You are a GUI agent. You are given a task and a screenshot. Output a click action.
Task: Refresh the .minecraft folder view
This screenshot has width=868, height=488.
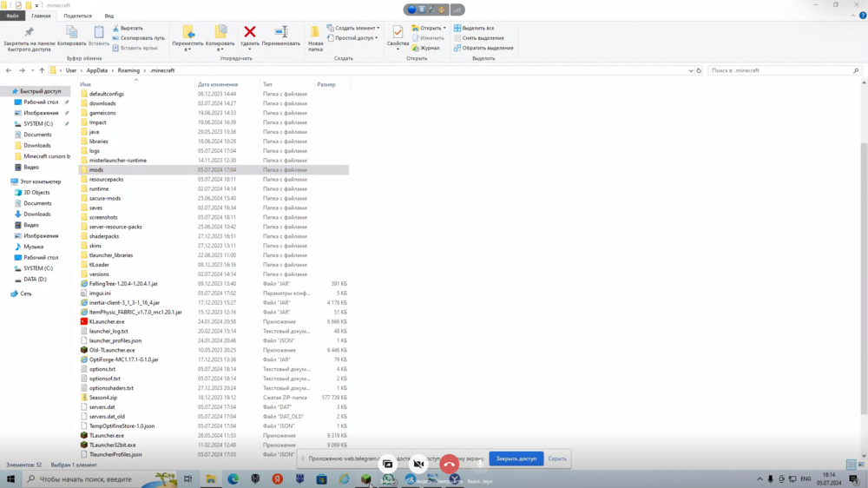pos(699,70)
